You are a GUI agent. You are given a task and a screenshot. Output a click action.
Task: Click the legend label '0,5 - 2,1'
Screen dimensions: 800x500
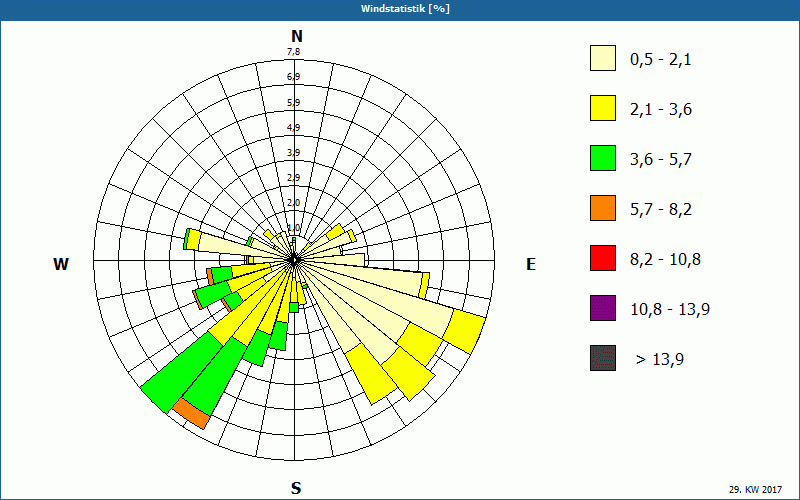pyautogui.click(x=661, y=60)
